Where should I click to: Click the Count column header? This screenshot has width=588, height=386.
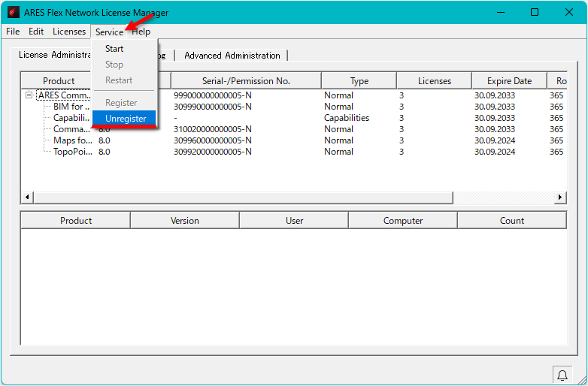(512, 221)
